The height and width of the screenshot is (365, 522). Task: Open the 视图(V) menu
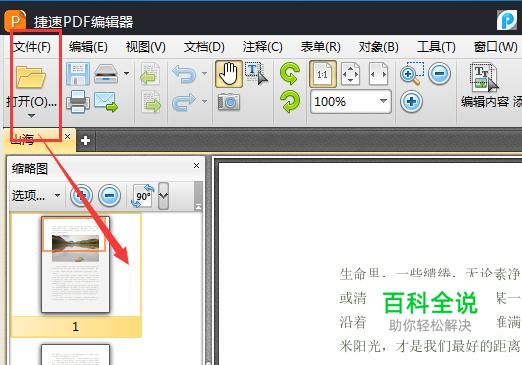click(x=146, y=47)
